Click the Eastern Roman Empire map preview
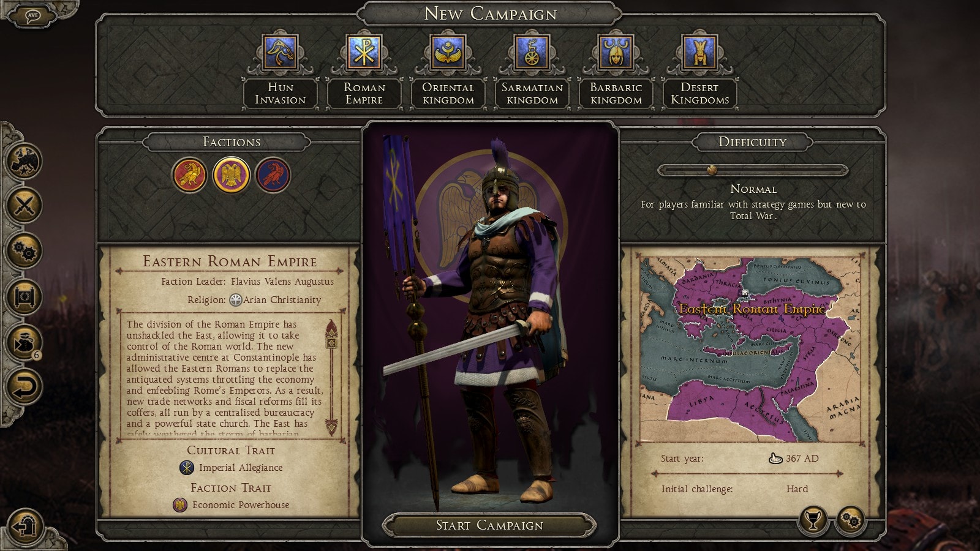Screen dimensions: 980x551 pos(752,349)
